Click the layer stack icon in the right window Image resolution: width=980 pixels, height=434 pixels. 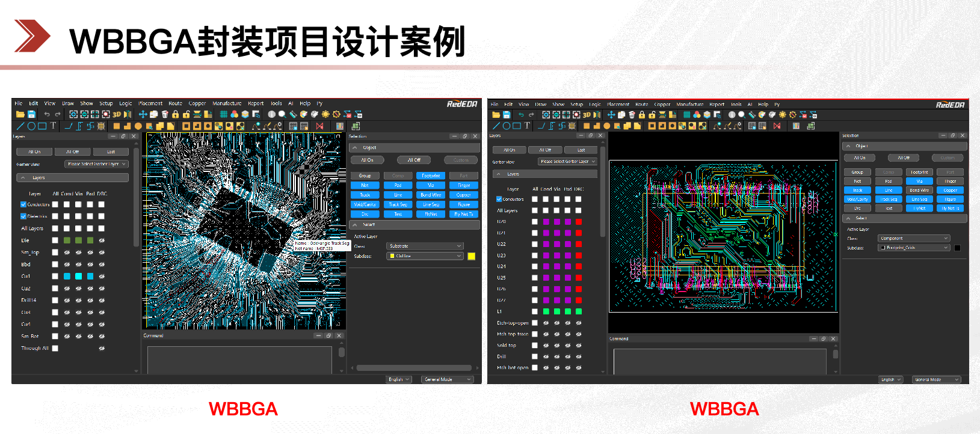707,115
